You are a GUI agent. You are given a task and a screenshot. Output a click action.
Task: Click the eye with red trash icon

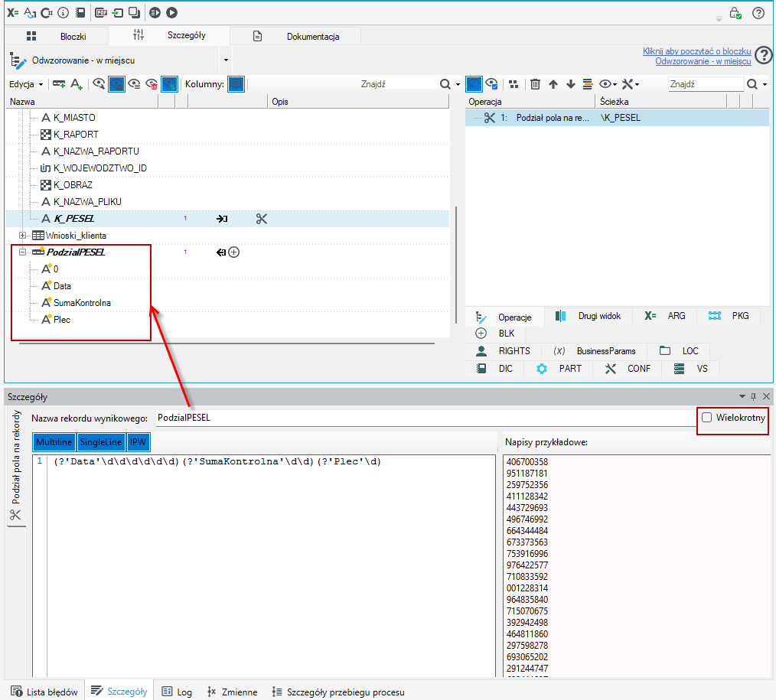[x=152, y=84]
